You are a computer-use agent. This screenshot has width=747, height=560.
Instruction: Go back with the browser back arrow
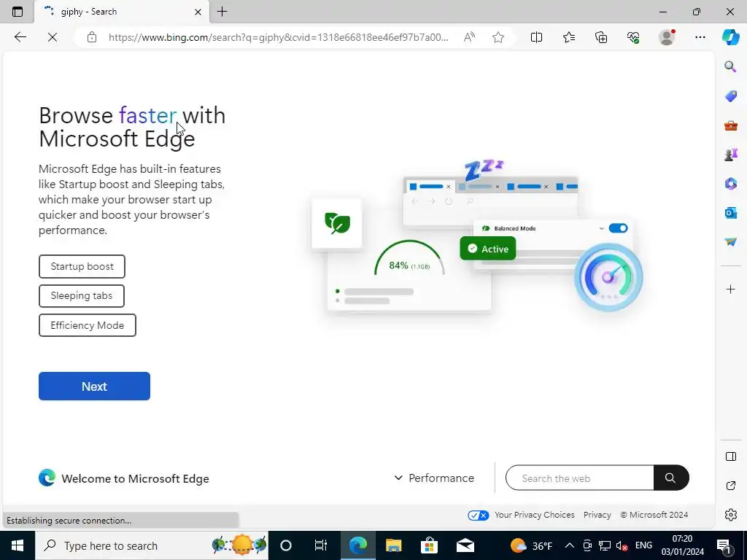pos(20,37)
